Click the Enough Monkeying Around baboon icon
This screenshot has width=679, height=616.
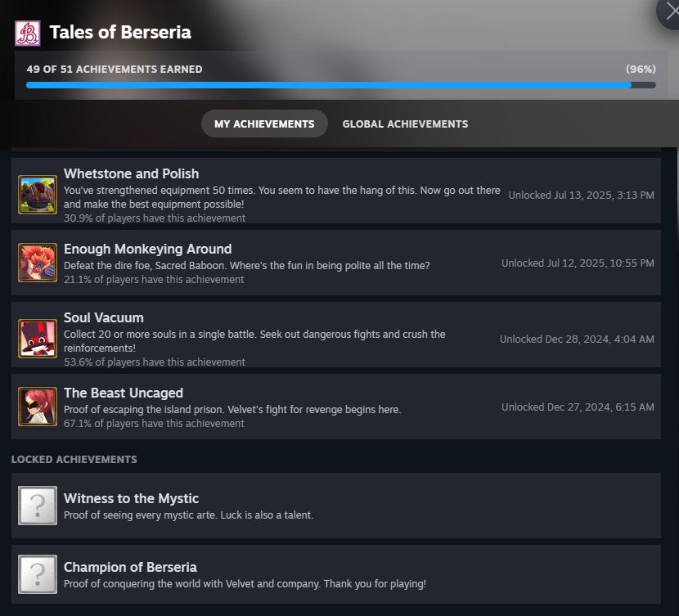(38, 263)
